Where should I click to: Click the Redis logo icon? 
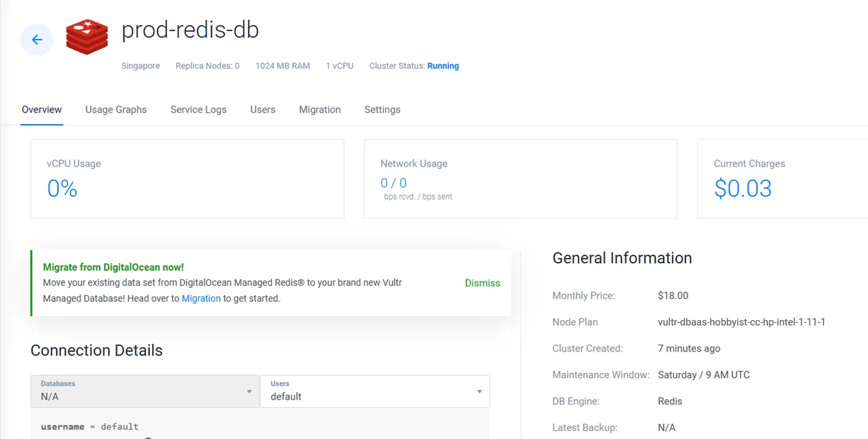coord(87,37)
